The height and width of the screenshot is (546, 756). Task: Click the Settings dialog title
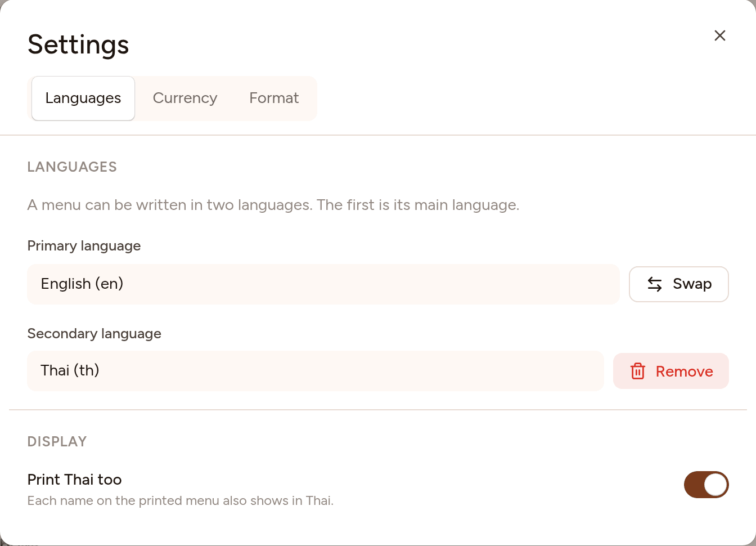tap(78, 44)
